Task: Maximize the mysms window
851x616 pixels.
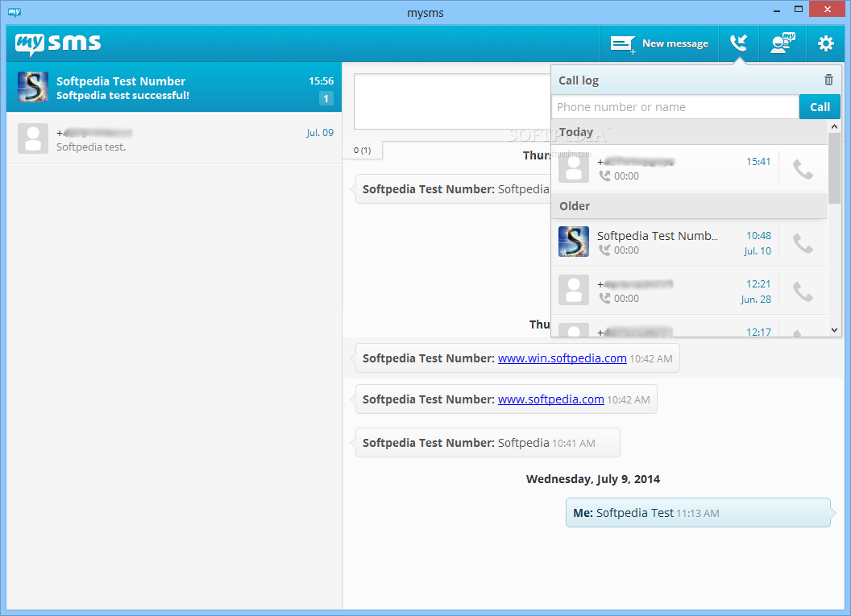Action: click(x=799, y=9)
